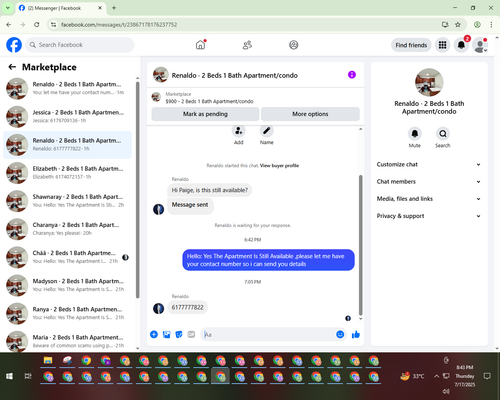Click the $900 Marketplace listing title

tap(209, 101)
